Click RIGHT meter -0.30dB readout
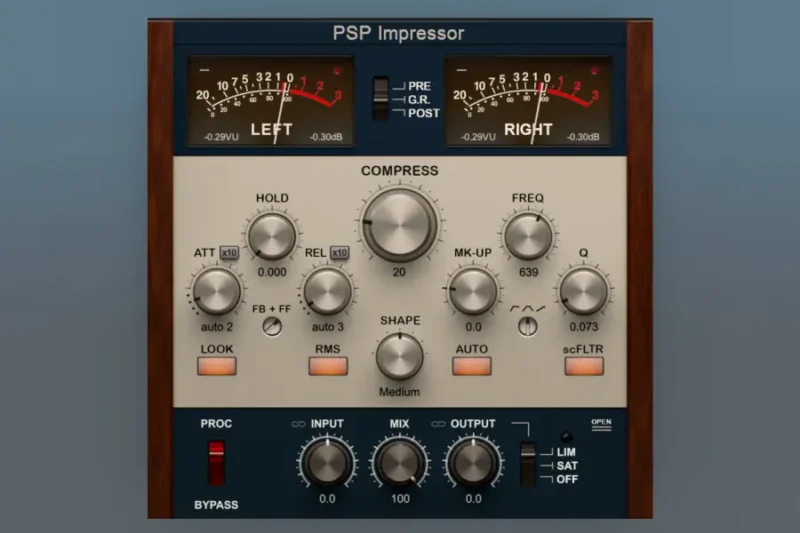 pos(583,137)
